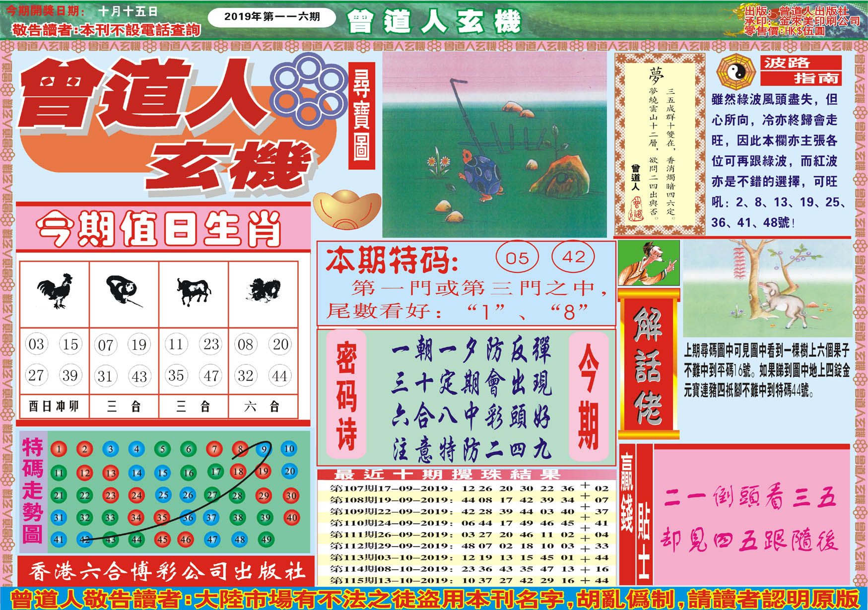Pick circled number 03 under the rooster

point(36,344)
